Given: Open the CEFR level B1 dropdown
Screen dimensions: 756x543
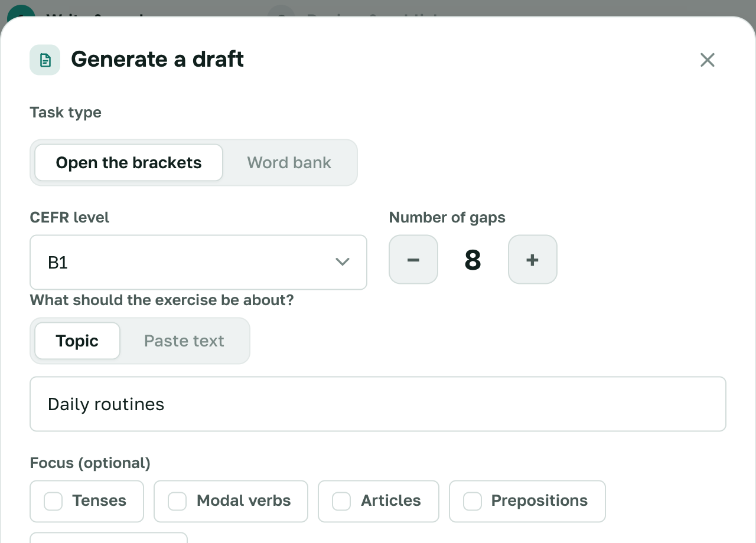Looking at the screenshot, I should coord(198,263).
